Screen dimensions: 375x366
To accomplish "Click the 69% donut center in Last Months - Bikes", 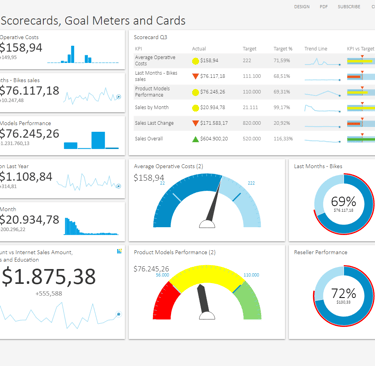I will click(x=343, y=203).
